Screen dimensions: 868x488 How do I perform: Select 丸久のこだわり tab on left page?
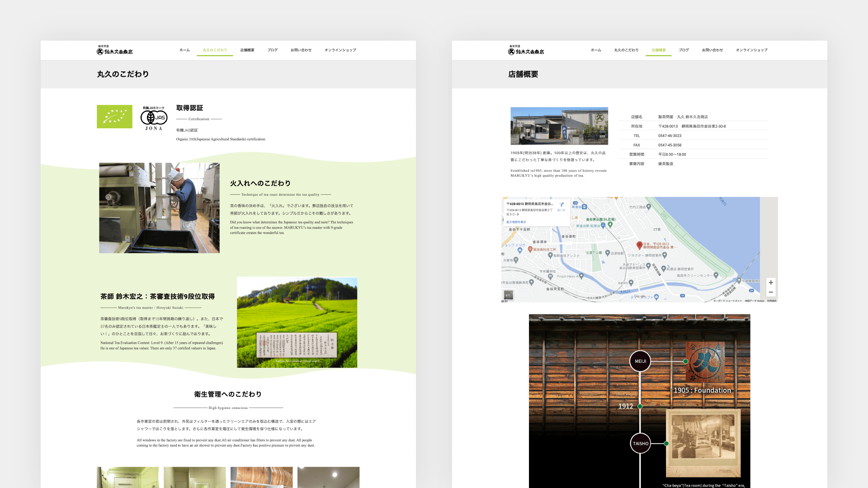[215, 50]
